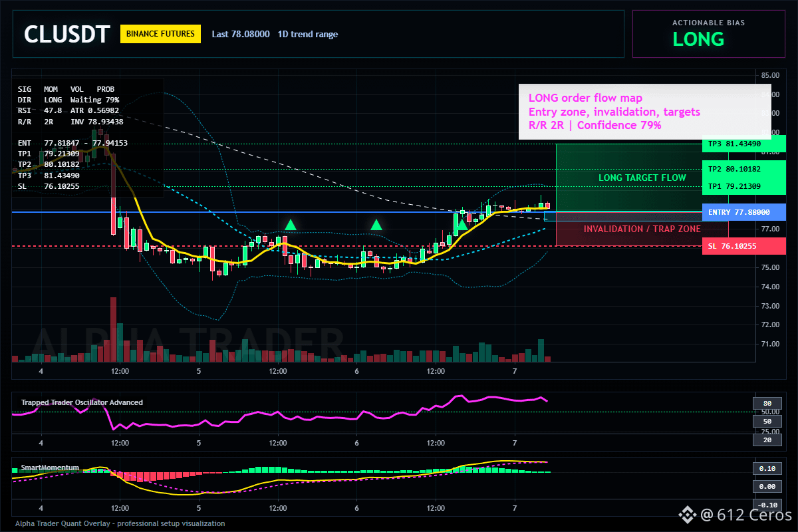Click the 'Waiting 79%' stats text
The height and width of the screenshot is (532, 798).
click(x=94, y=99)
